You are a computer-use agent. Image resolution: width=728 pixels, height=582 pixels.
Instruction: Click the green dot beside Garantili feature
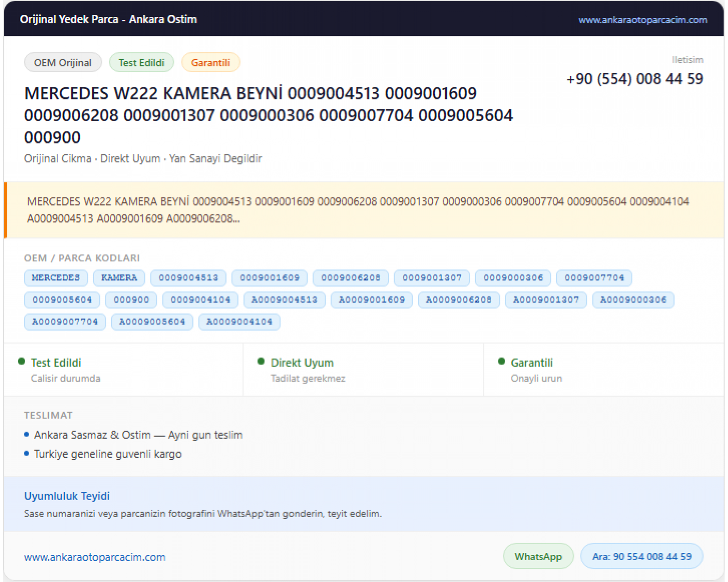502,361
